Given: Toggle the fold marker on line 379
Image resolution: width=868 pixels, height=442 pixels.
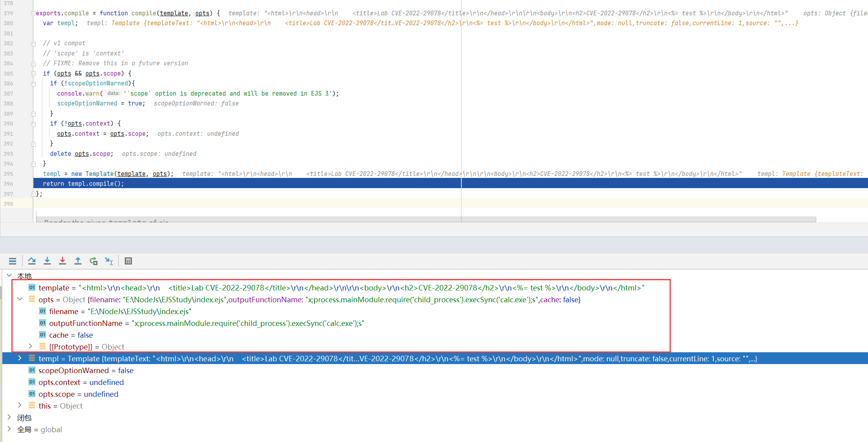Looking at the screenshot, I should click(x=33, y=13).
